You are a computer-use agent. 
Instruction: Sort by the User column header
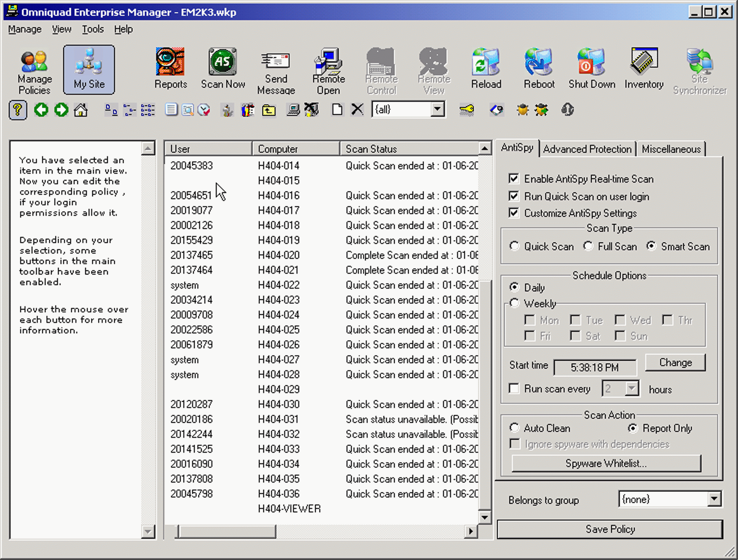tap(208, 149)
